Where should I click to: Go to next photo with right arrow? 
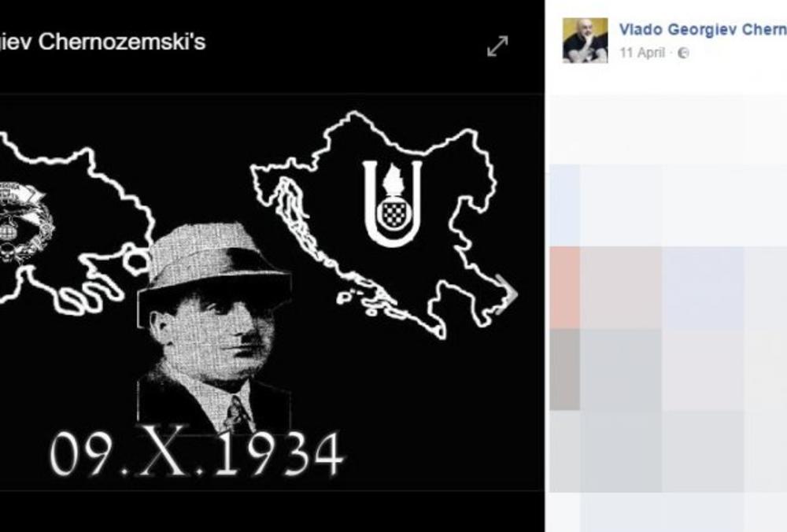(507, 294)
